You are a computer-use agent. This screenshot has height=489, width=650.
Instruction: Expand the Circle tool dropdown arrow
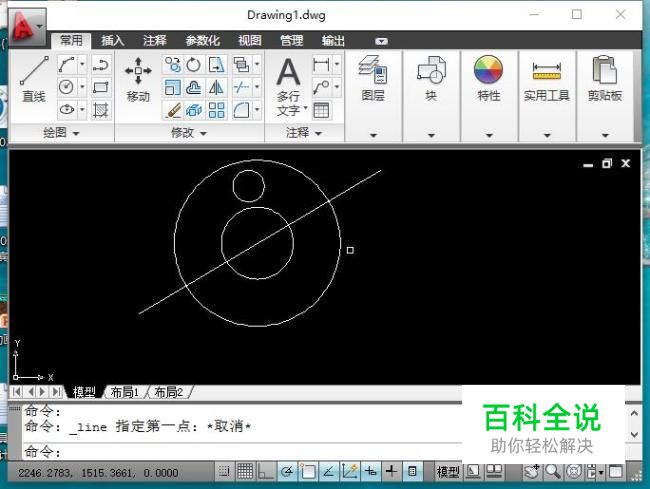pyautogui.click(x=82, y=87)
